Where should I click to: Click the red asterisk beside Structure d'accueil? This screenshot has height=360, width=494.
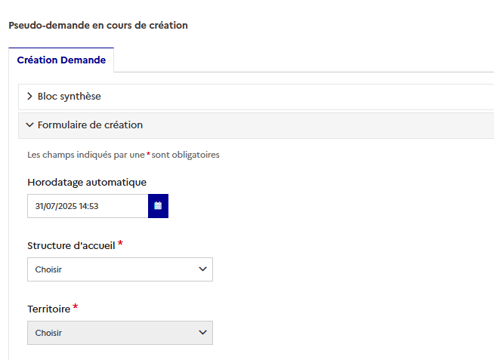click(x=120, y=243)
